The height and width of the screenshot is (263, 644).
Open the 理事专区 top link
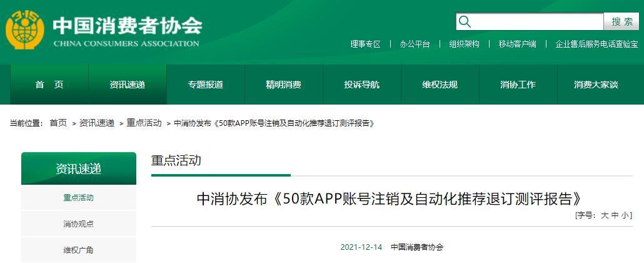tap(365, 44)
